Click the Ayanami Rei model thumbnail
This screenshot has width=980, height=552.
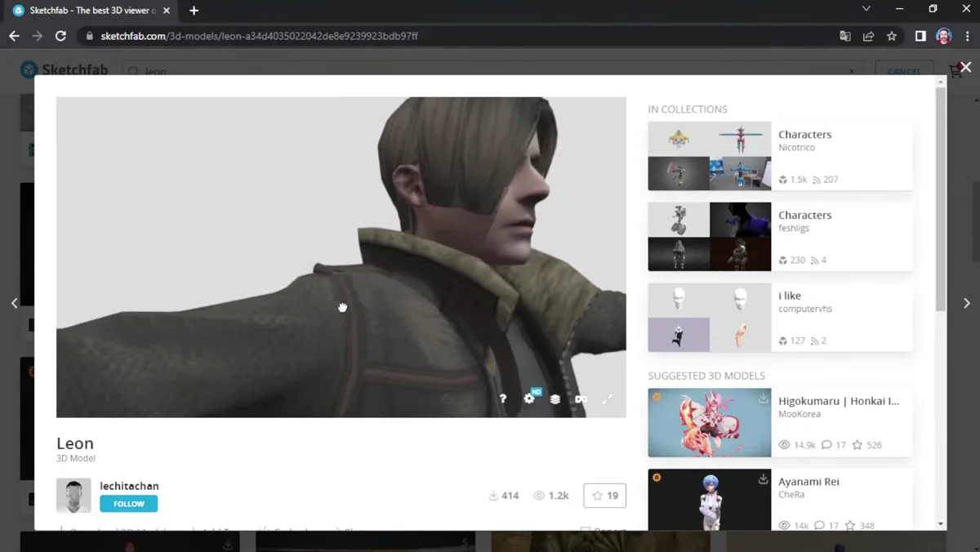pos(709,500)
